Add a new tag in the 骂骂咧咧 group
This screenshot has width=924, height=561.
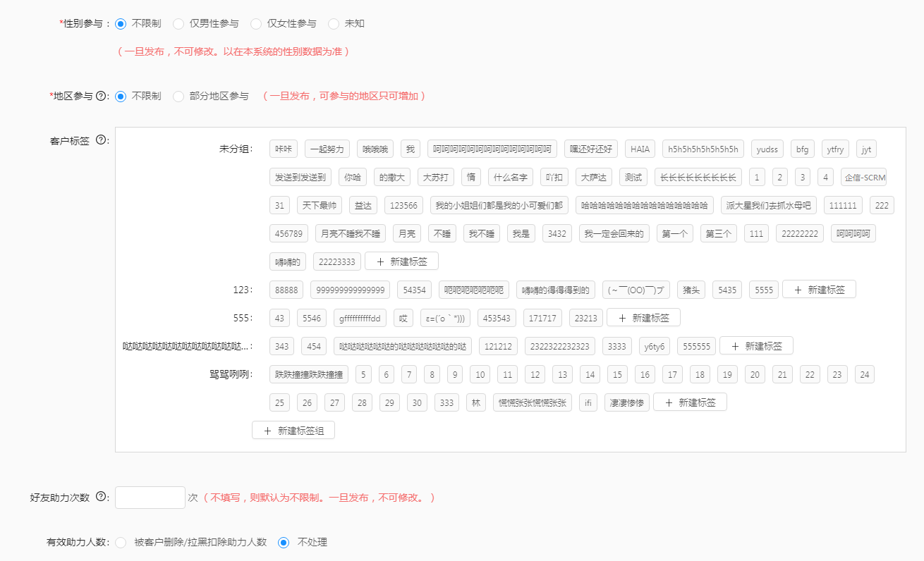[690, 402]
